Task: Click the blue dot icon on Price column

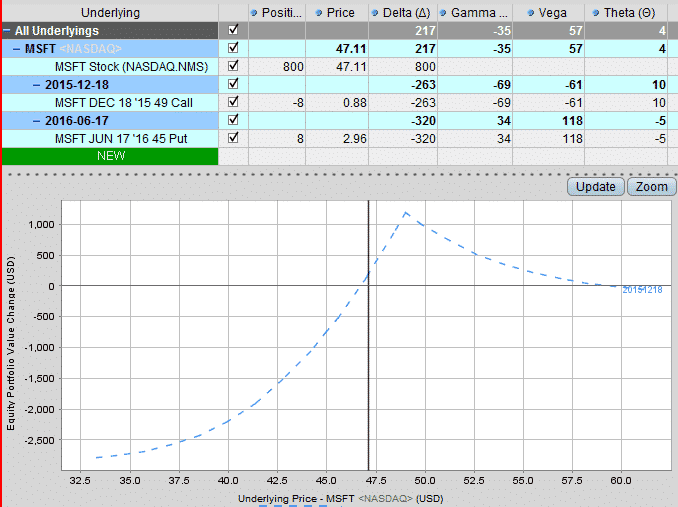Action: 317,13
